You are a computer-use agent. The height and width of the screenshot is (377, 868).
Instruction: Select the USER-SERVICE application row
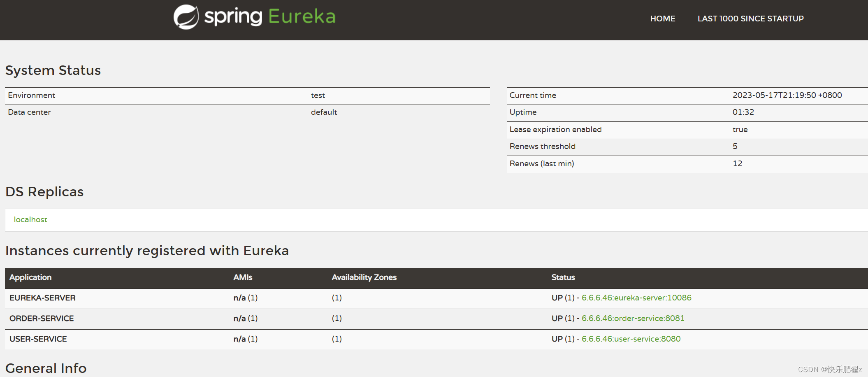38,339
